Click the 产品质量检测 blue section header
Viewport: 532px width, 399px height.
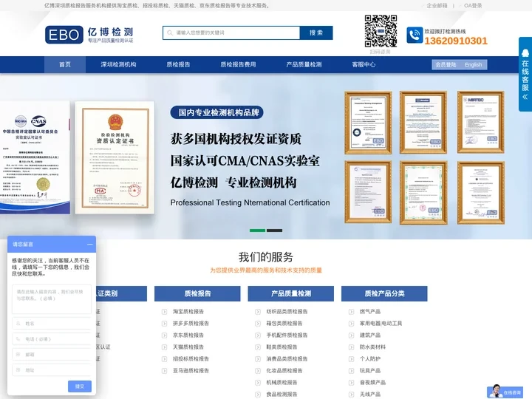(291, 293)
